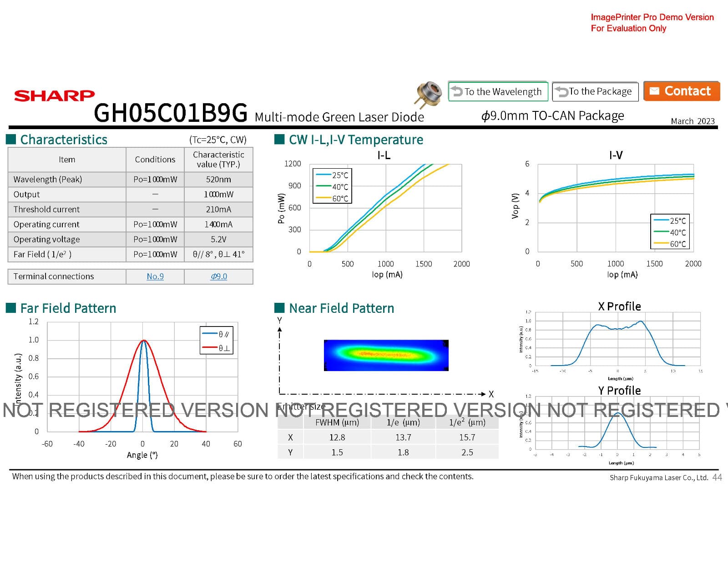Click return arrow icon beside To the Package
The width and height of the screenshot is (728, 562).
pyautogui.click(x=561, y=91)
